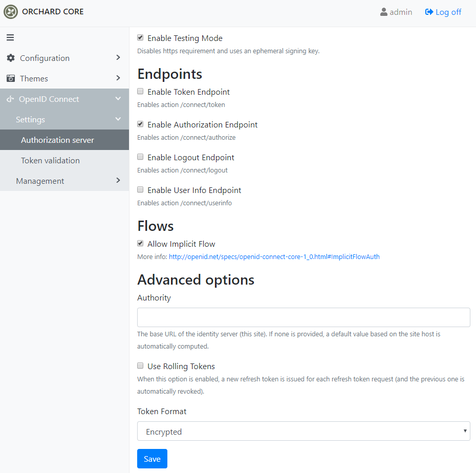Click the Log off arrow icon
Screen dimensions: 476x473
429,12
